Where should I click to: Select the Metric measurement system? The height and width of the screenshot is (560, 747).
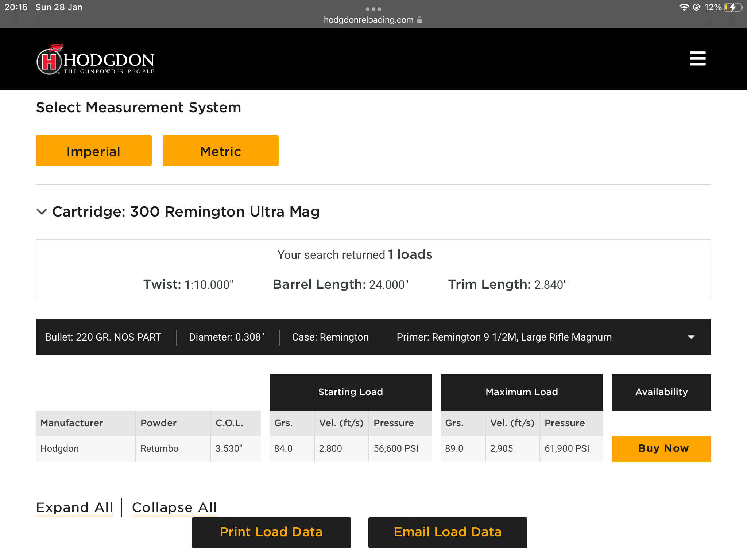pyautogui.click(x=221, y=151)
